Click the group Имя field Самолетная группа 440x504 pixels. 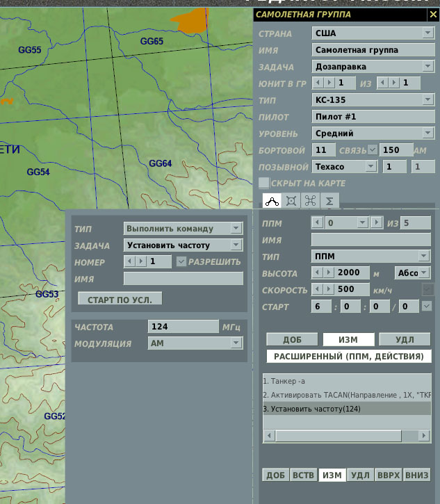coord(373,50)
